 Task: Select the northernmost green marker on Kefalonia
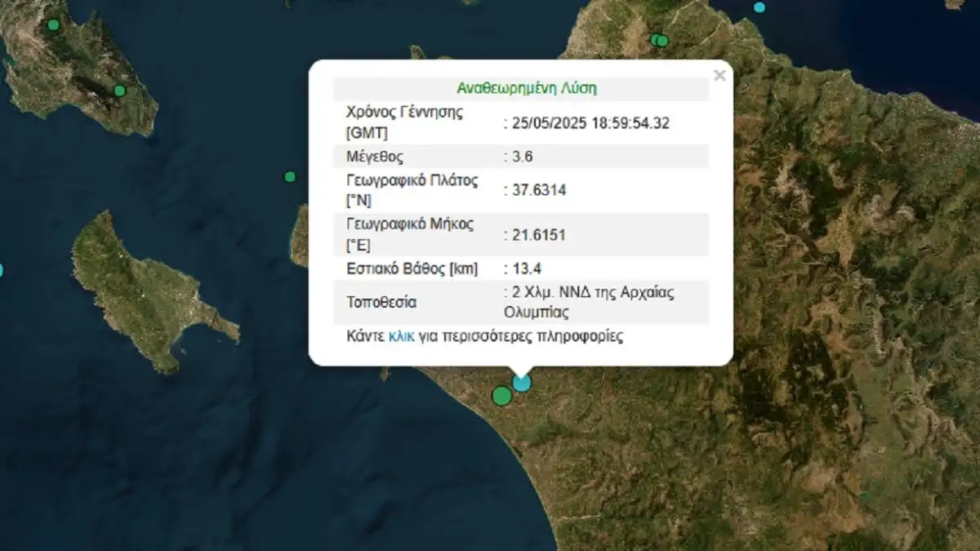click(x=53, y=24)
